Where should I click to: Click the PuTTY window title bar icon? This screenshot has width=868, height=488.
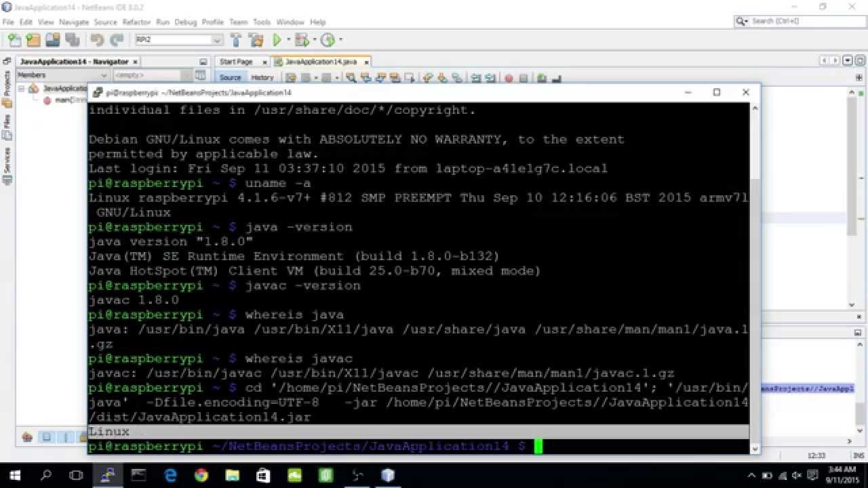click(97, 93)
